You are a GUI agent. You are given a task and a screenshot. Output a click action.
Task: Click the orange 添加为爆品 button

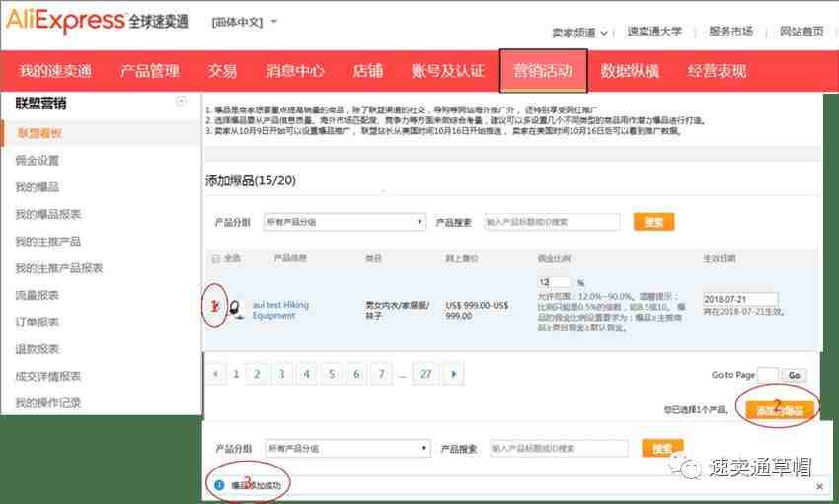coord(780,410)
